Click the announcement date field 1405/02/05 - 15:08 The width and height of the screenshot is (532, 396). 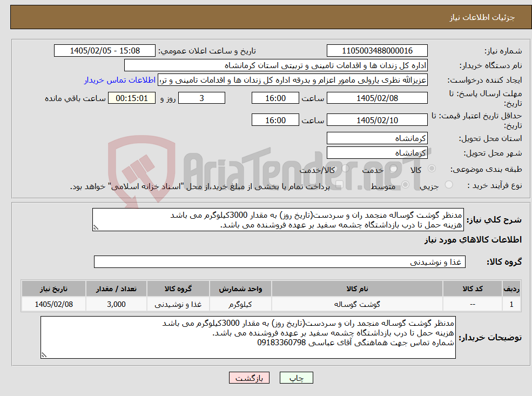pos(104,51)
